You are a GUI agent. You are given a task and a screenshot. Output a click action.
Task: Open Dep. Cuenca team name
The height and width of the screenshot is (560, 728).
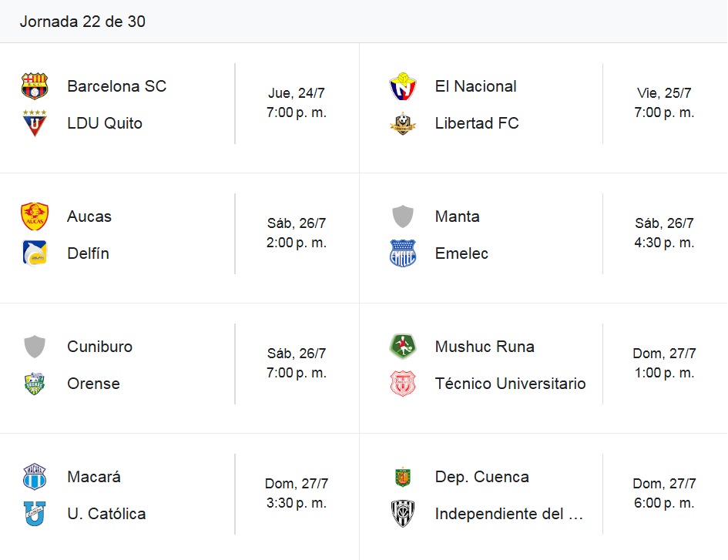[482, 477]
